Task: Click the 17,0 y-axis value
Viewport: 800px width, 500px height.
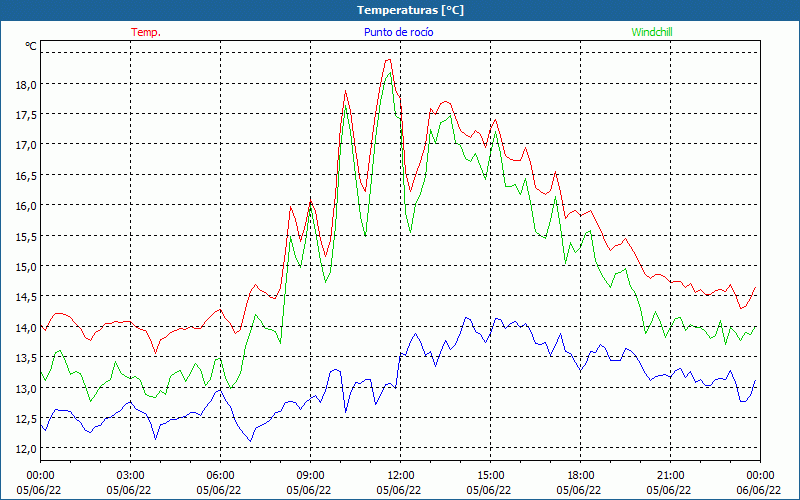Action: tap(26, 145)
